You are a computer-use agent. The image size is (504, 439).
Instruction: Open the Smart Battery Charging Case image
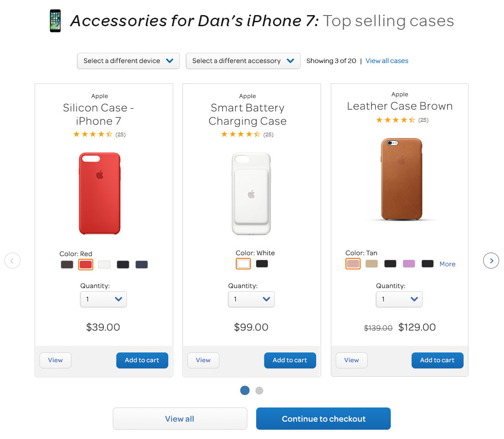(x=251, y=194)
